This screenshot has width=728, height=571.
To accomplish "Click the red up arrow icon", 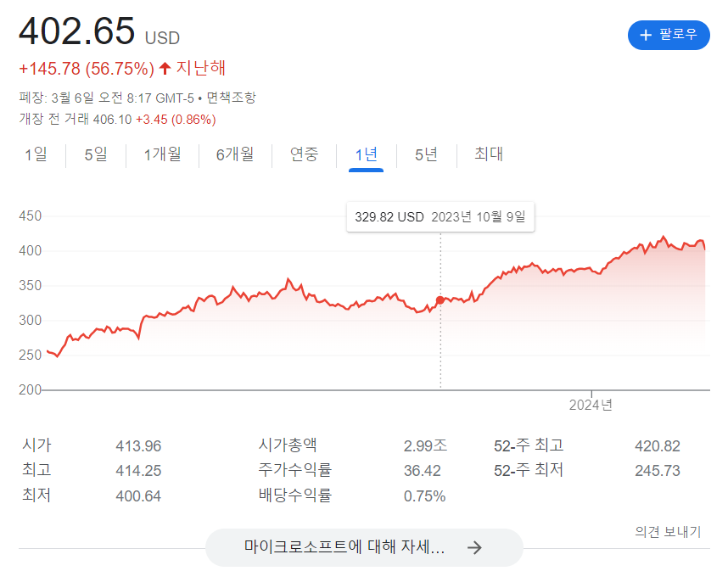I will click(x=165, y=68).
